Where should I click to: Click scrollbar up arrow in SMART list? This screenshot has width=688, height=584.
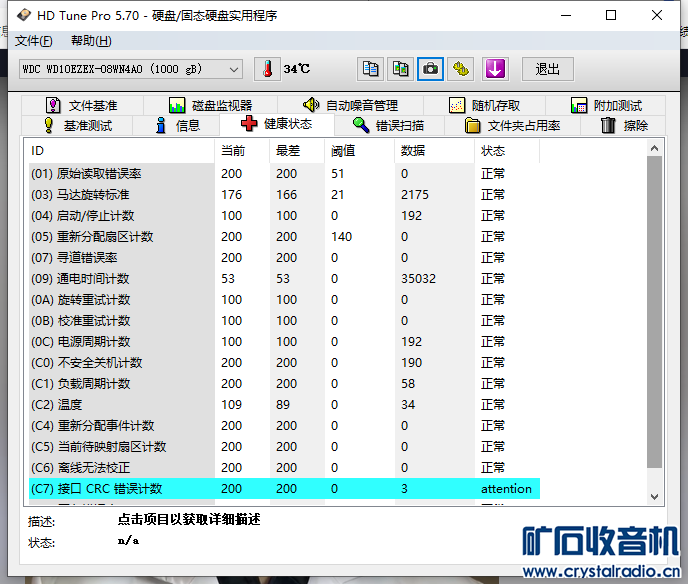tap(654, 148)
